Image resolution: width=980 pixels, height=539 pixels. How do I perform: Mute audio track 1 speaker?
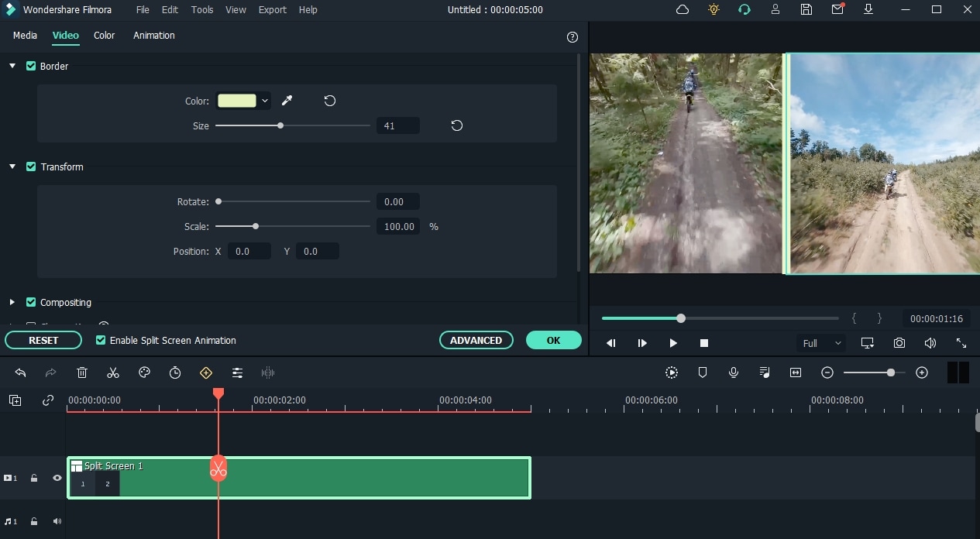pyautogui.click(x=57, y=521)
